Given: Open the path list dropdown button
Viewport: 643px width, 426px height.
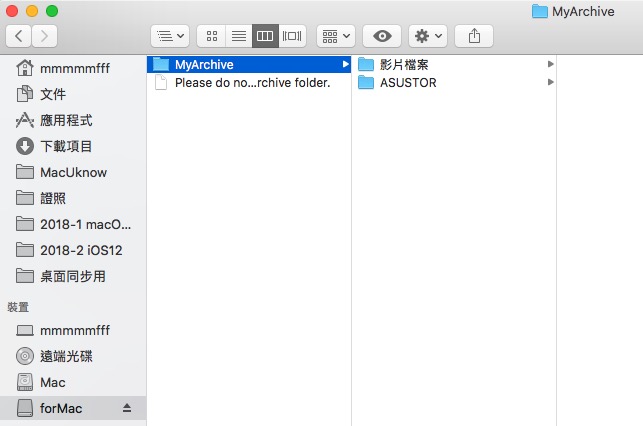Looking at the screenshot, I should click(x=169, y=36).
